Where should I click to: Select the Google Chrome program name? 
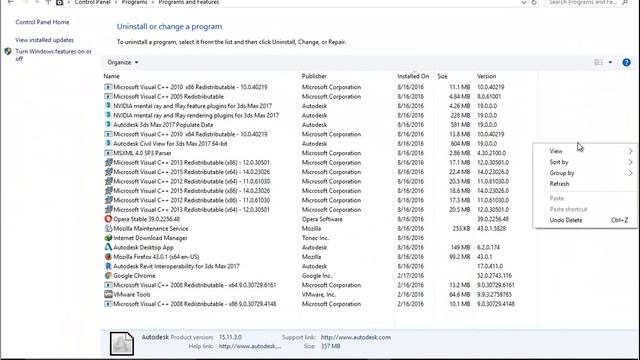134,276
